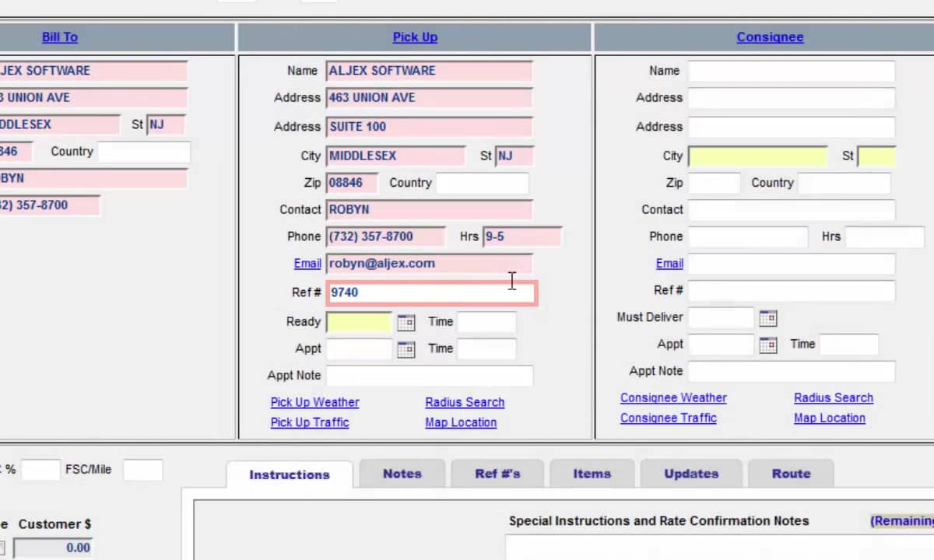The image size is (934, 560).
Task: Click the Pick Up City field MIDDLESEX
Action: (395, 156)
